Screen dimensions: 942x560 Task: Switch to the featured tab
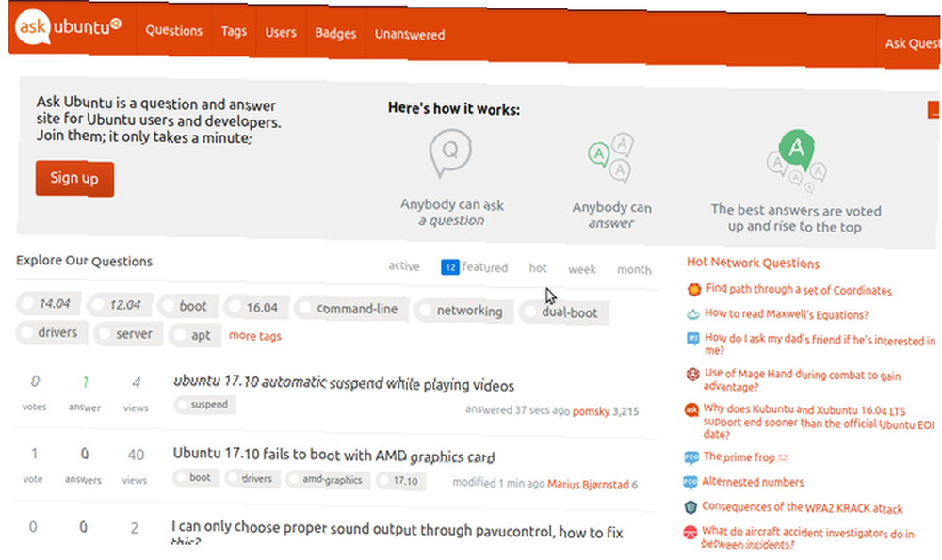(x=485, y=267)
